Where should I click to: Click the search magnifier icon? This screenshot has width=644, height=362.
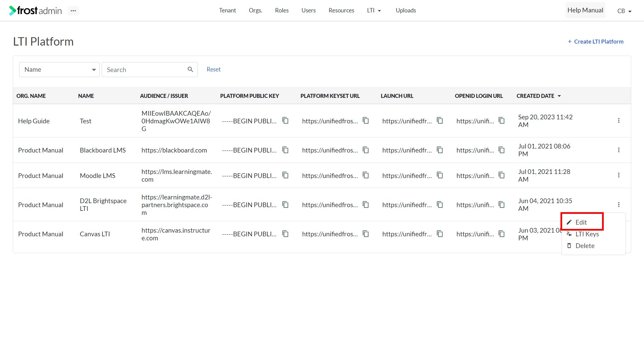click(190, 69)
